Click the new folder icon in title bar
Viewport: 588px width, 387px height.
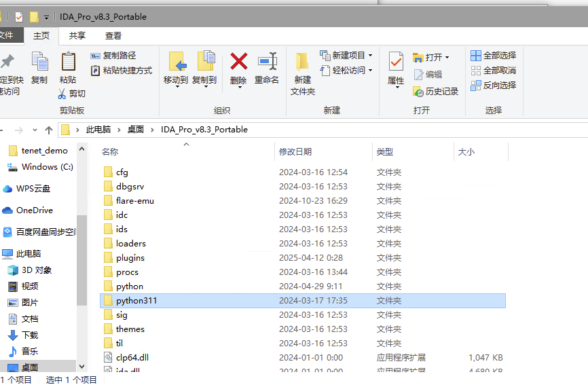(34, 17)
